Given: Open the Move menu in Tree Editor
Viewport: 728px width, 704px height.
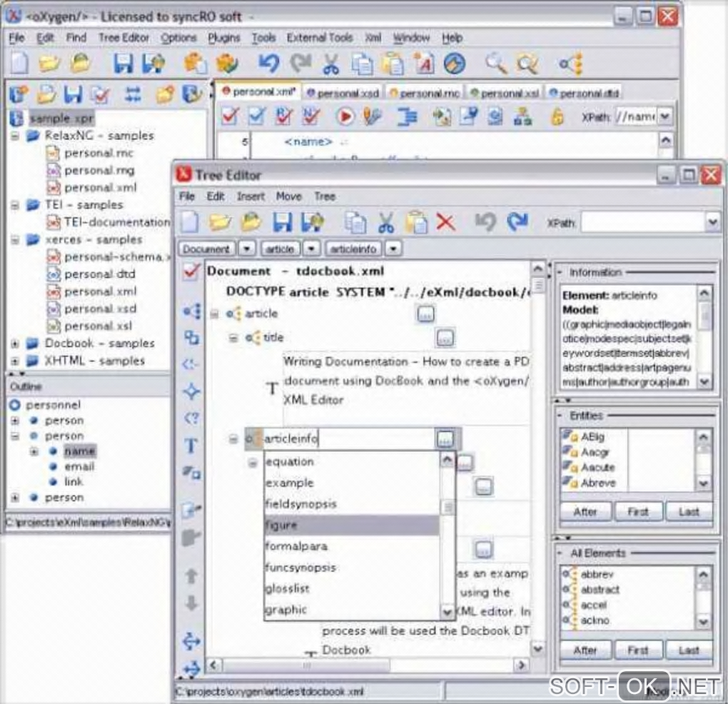Looking at the screenshot, I should pyautogui.click(x=289, y=196).
